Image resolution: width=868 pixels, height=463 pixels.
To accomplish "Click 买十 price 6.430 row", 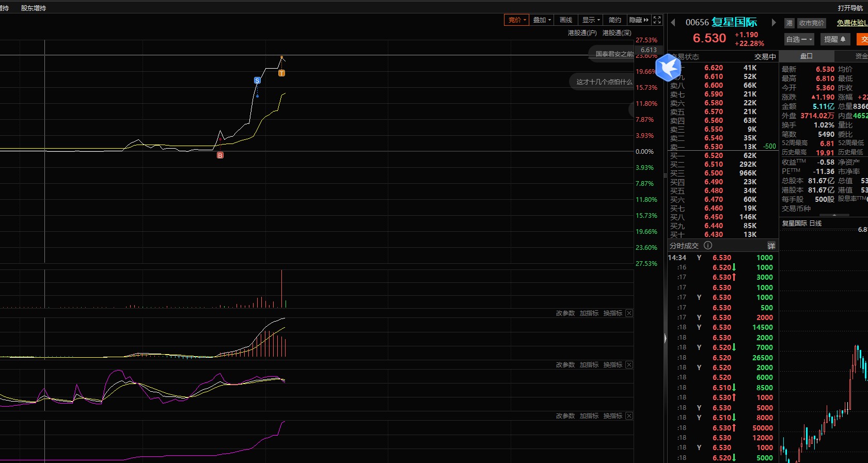I will (723, 234).
